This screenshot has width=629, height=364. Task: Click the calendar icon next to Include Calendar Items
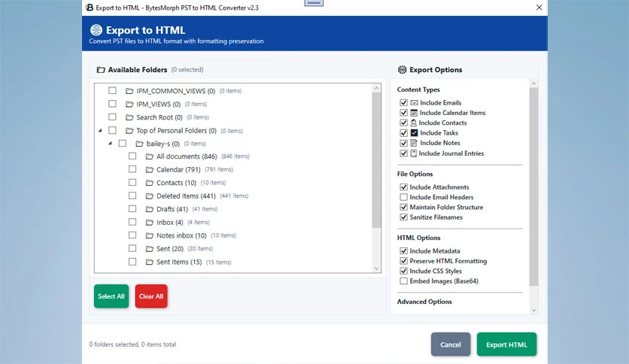click(x=414, y=113)
